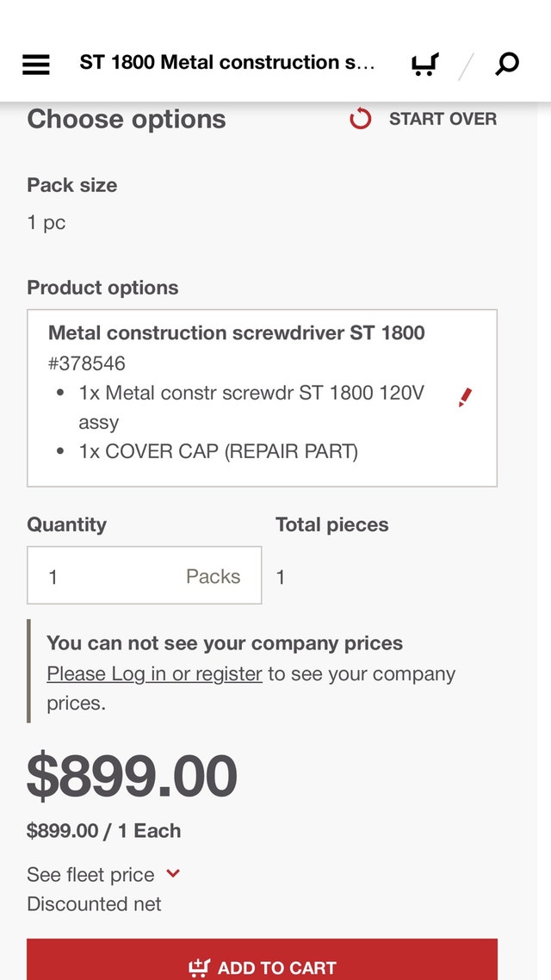Viewport: 551px width, 980px height.
Task: Click the Discounted net text
Action: point(94,903)
